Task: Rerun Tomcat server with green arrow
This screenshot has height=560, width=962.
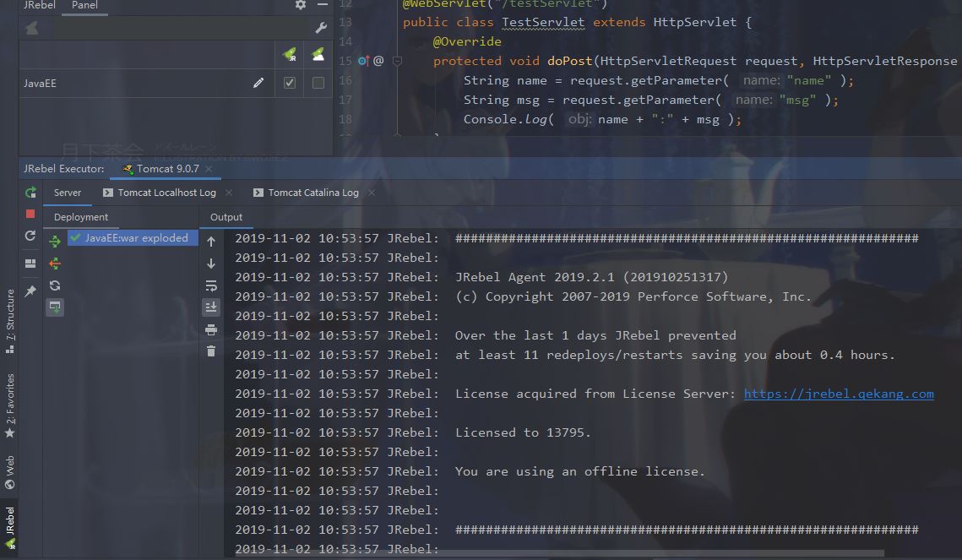Action: 30,193
